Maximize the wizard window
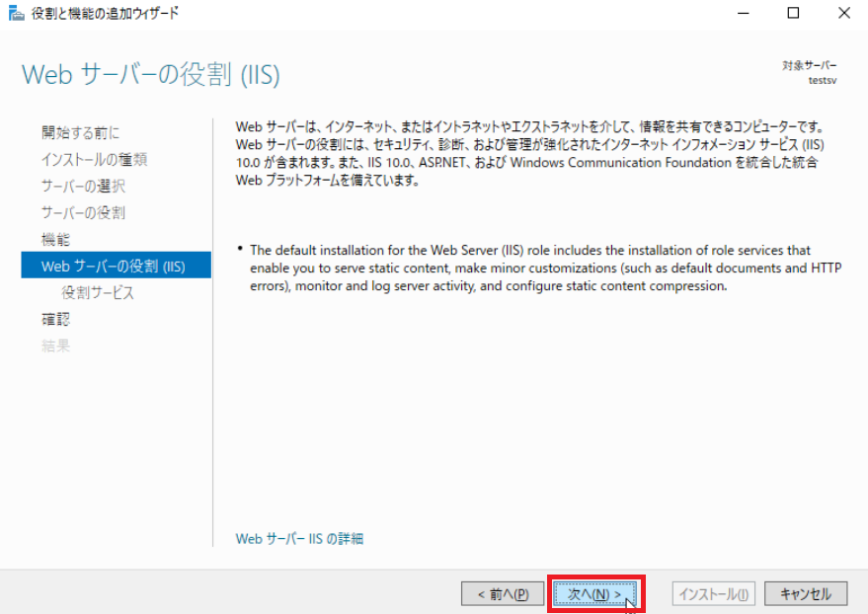This screenshot has width=868, height=614. pos(793,13)
